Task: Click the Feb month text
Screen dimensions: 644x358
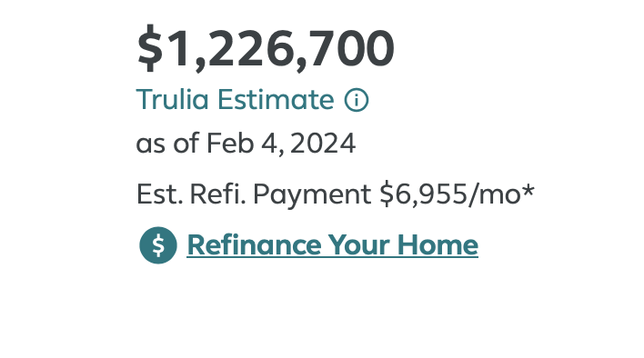Action: coord(230,144)
